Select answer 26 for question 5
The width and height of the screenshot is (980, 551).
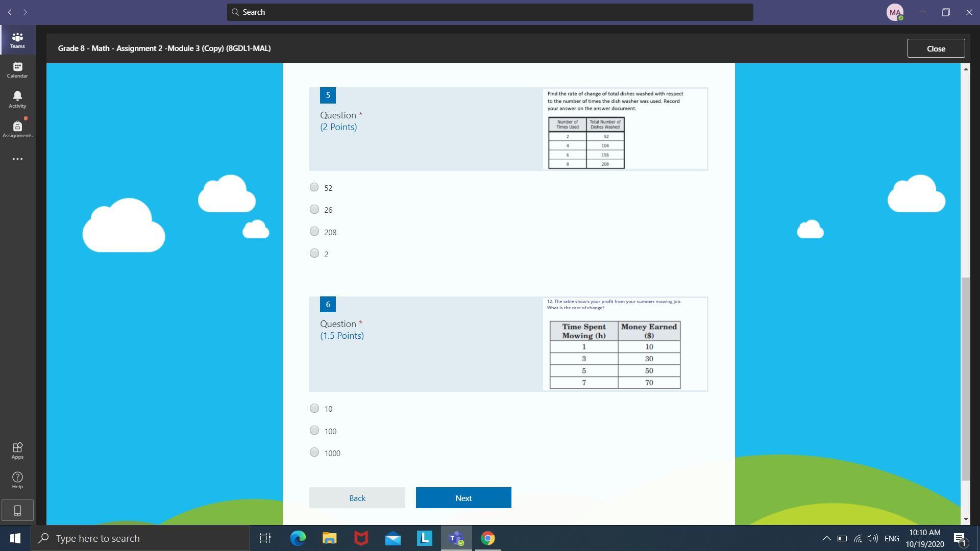pos(314,210)
